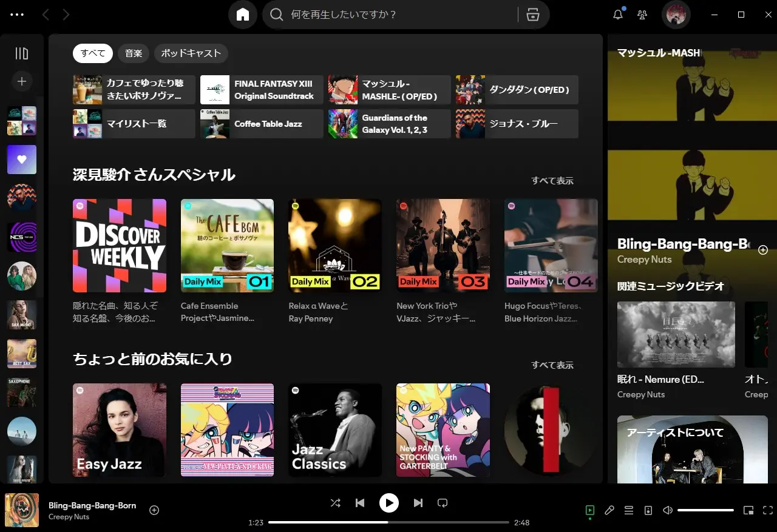Seek along the song progress bar

click(x=388, y=522)
